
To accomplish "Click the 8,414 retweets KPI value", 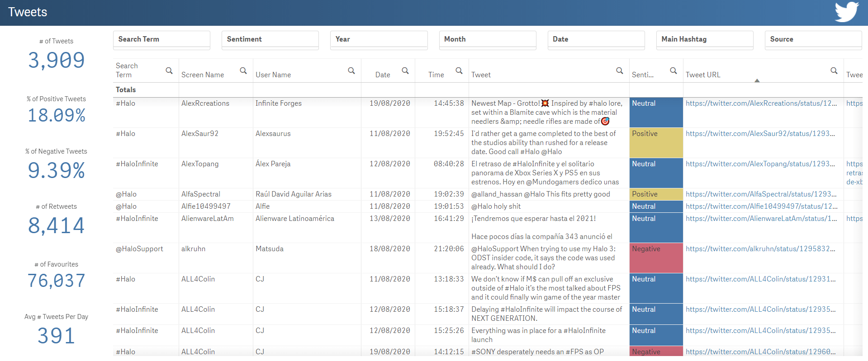I will coord(57,225).
